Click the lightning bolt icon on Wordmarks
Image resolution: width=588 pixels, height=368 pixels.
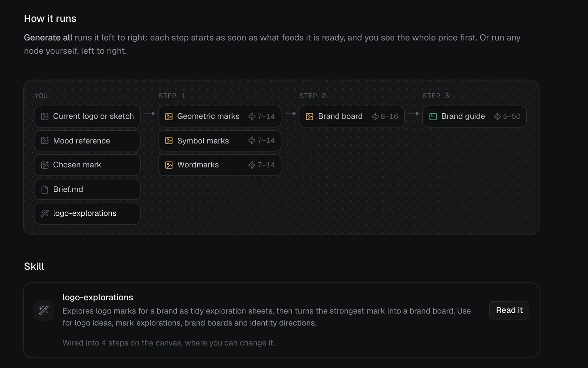(252, 165)
